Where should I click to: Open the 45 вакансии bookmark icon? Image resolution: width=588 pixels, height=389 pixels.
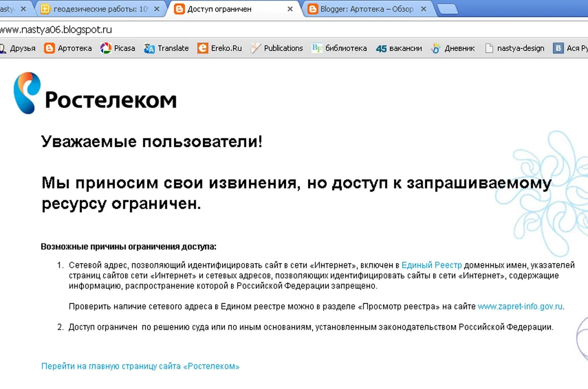tap(381, 48)
